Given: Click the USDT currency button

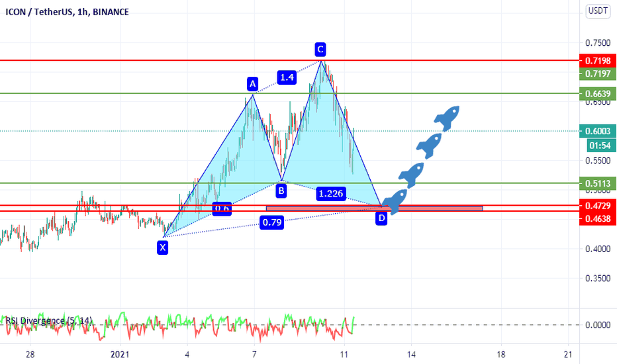Looking at the screenshot, I should pyautogui.click(x=598, y=11).
